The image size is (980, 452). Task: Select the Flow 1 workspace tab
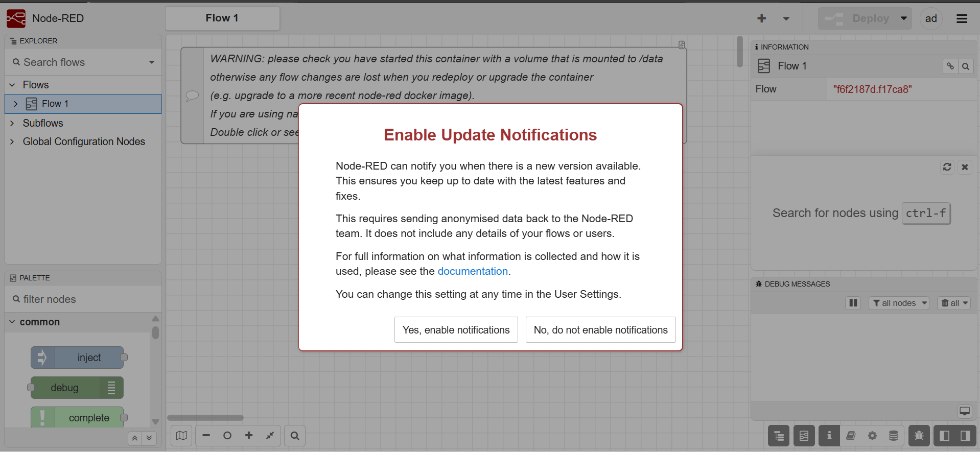pyautogui.click(x=222, y=18)
